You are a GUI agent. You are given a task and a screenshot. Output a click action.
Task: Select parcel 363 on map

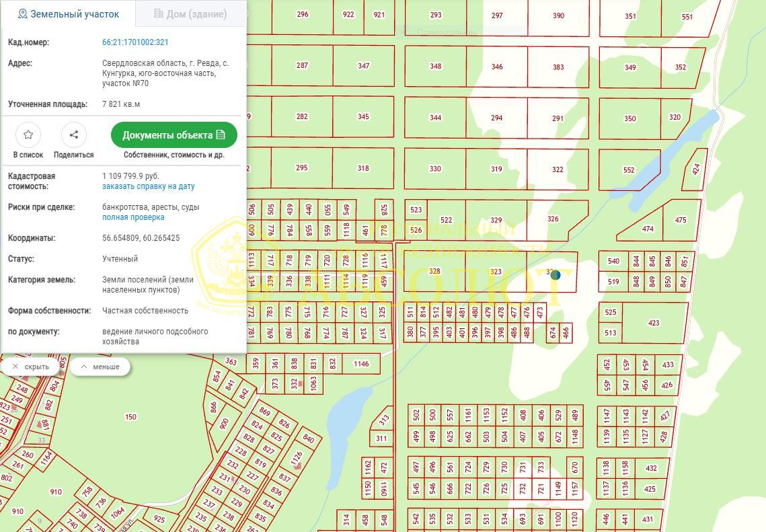tap(231, 362)
